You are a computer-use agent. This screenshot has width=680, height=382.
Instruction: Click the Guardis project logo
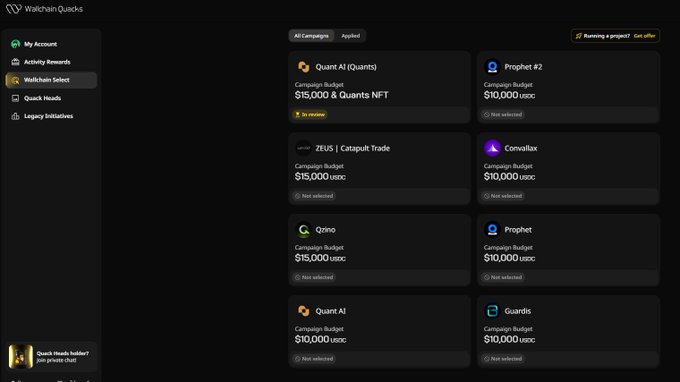[492, 311]
